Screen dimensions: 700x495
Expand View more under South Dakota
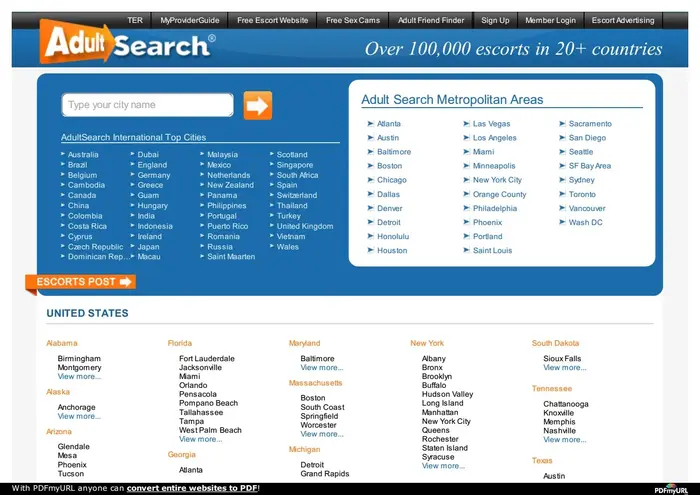[x=565, y=367]
